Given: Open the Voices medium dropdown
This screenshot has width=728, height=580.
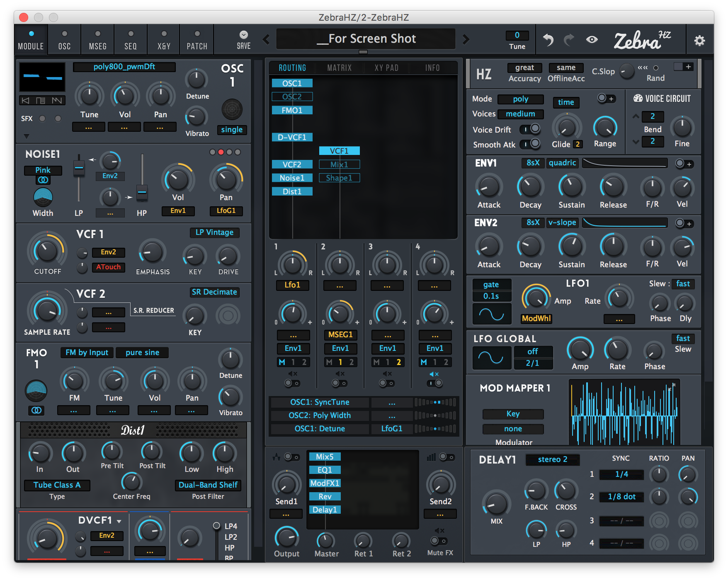Looking at the screenshot, I should coord(520,114).
